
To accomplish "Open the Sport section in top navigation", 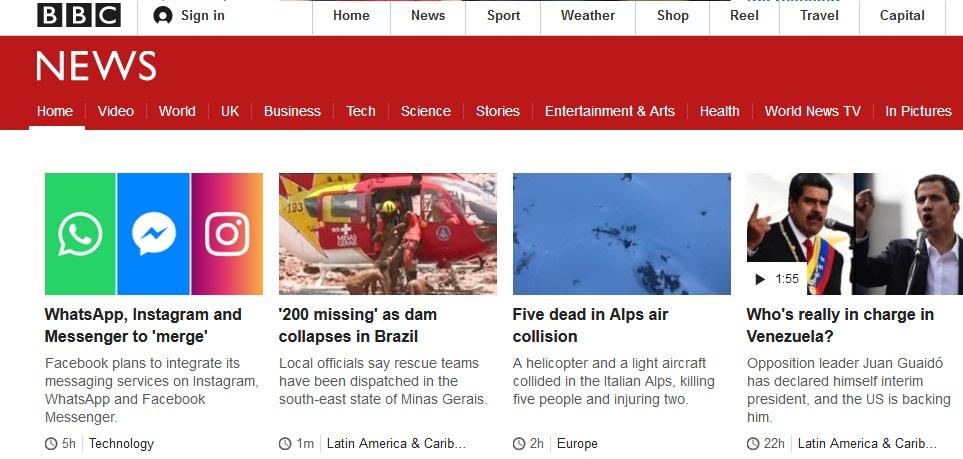I will pos(504,16).
